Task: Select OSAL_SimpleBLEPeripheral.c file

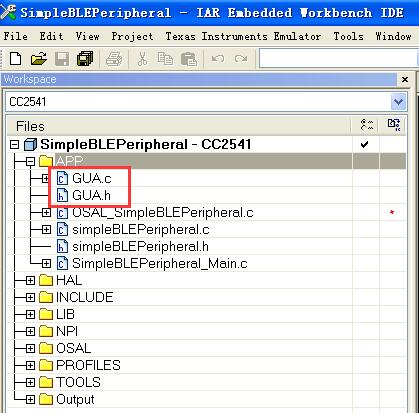Action: tap(163, 213)
